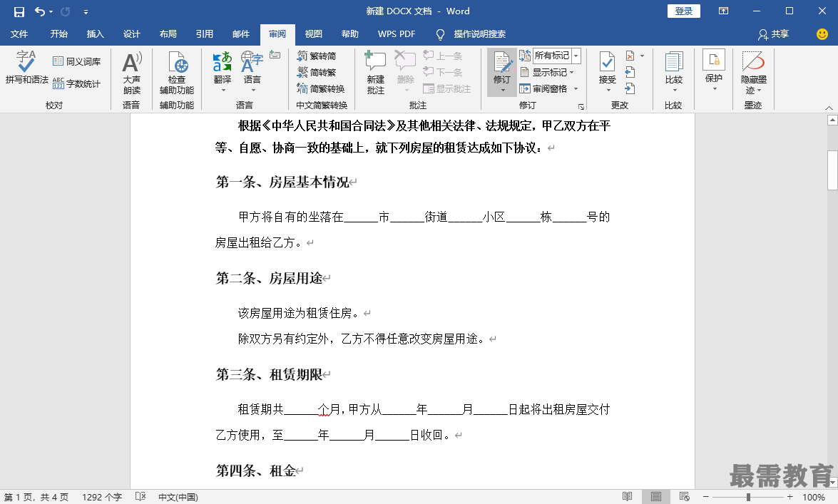
Task: Switch to Print Layout view
Action: 655,497
